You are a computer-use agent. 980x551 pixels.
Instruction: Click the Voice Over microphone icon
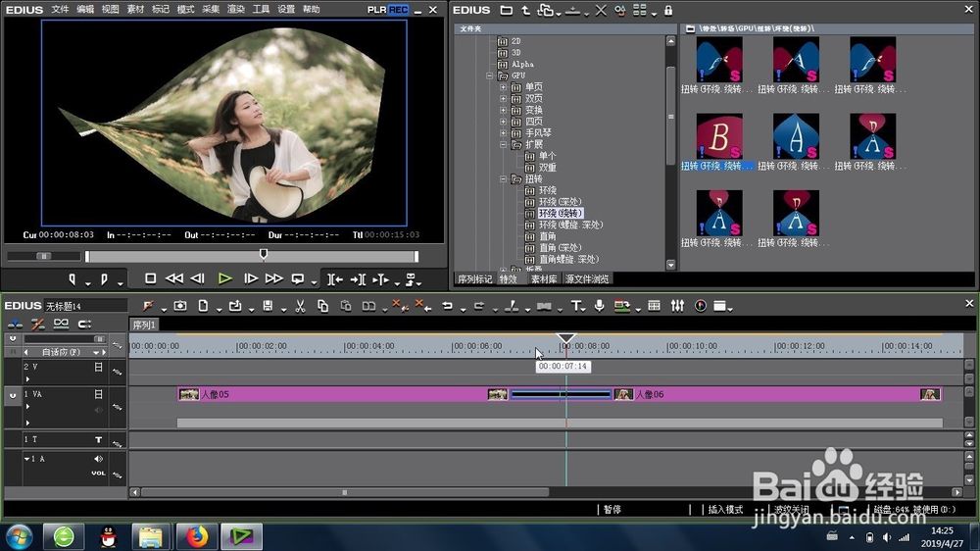(x=600, y=306)
